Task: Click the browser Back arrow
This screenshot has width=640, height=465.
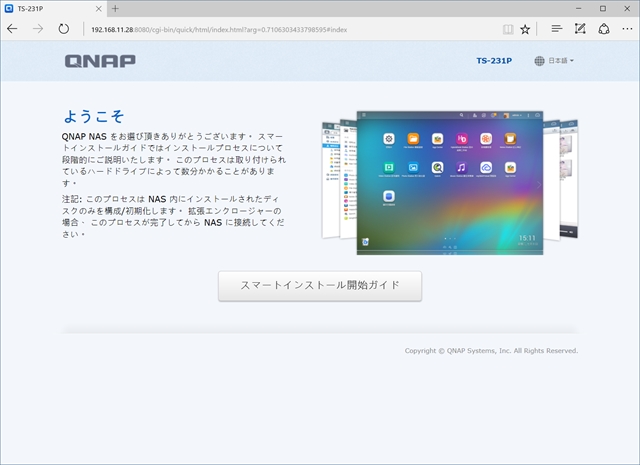Action: (x=12, y=29)
